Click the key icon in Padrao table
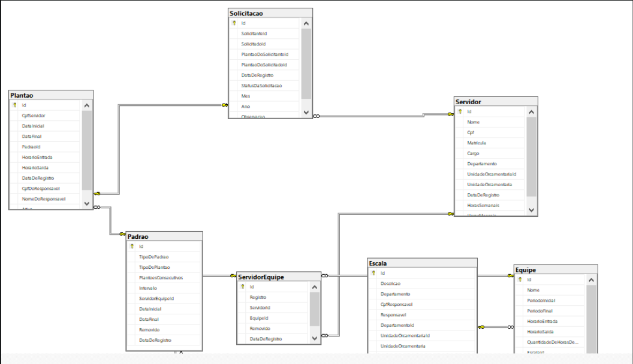This screenshot has height=364, width=633. click(x=132, y=246)
